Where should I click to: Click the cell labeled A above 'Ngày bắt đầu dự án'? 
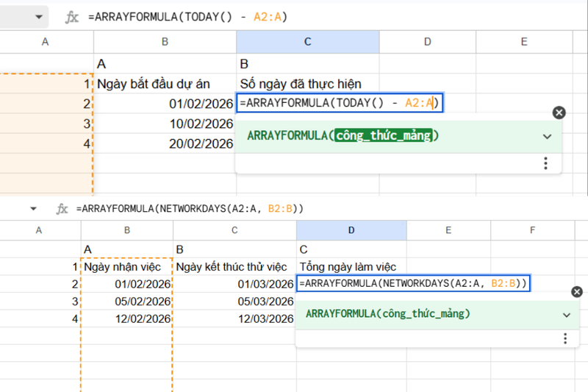(165, 63)
